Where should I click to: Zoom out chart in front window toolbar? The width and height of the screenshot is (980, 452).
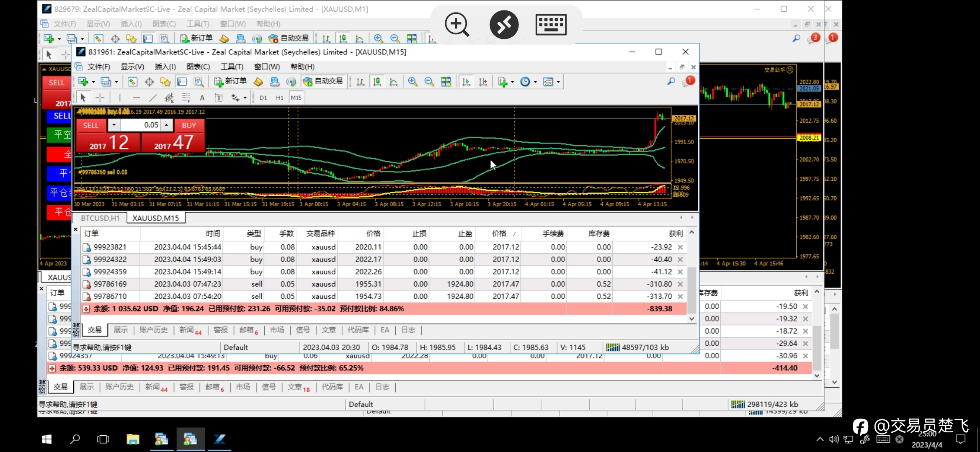click(429, 82)
